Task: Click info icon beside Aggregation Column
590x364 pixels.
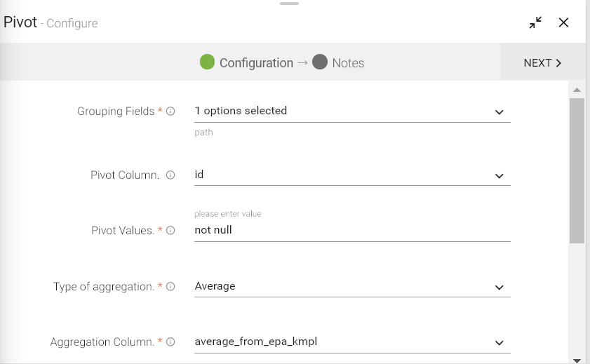Action: click(x=170, y=343)
